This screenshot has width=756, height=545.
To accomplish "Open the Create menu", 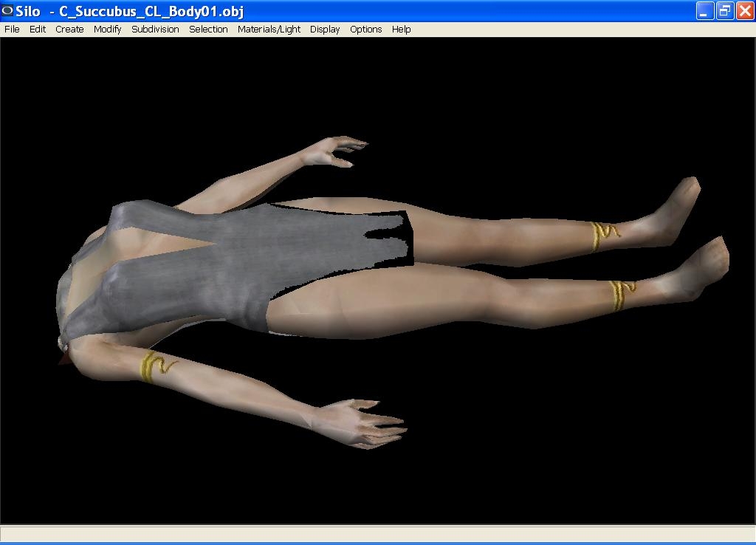I will point(69,30).
